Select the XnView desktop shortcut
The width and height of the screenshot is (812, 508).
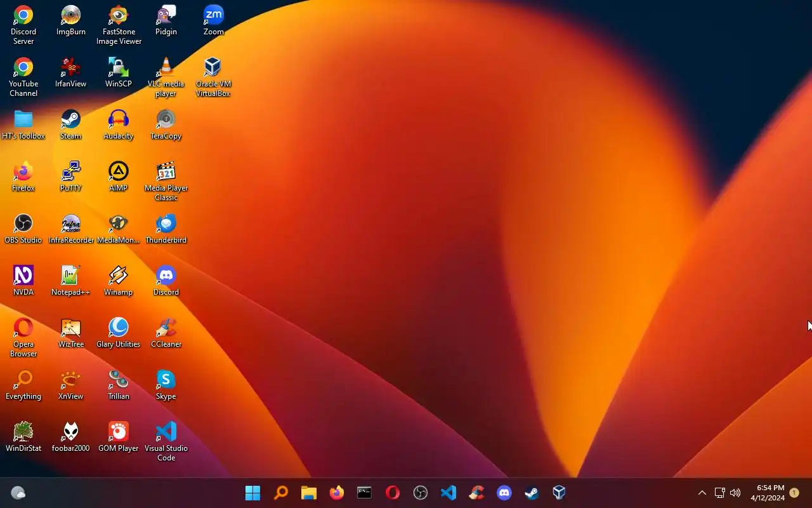[x=71, y=385]
